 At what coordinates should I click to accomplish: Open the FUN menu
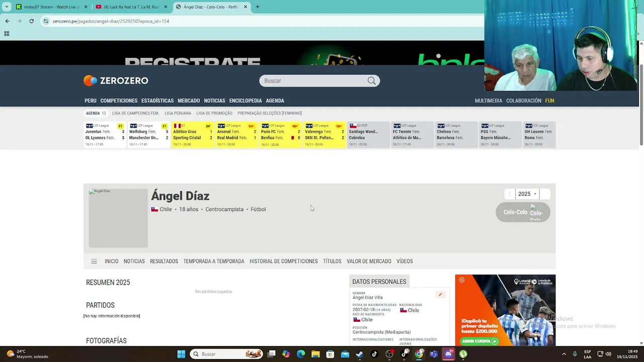coord(549,101)
